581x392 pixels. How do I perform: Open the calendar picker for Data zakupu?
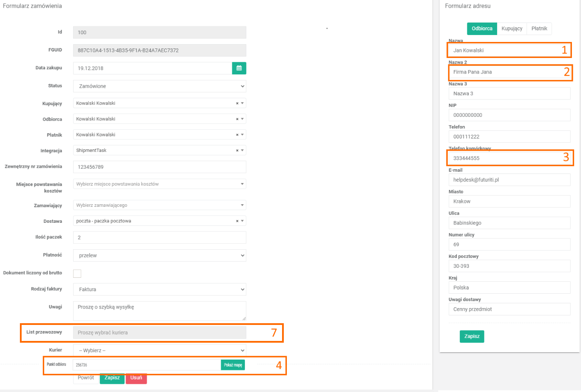(239, 68)
